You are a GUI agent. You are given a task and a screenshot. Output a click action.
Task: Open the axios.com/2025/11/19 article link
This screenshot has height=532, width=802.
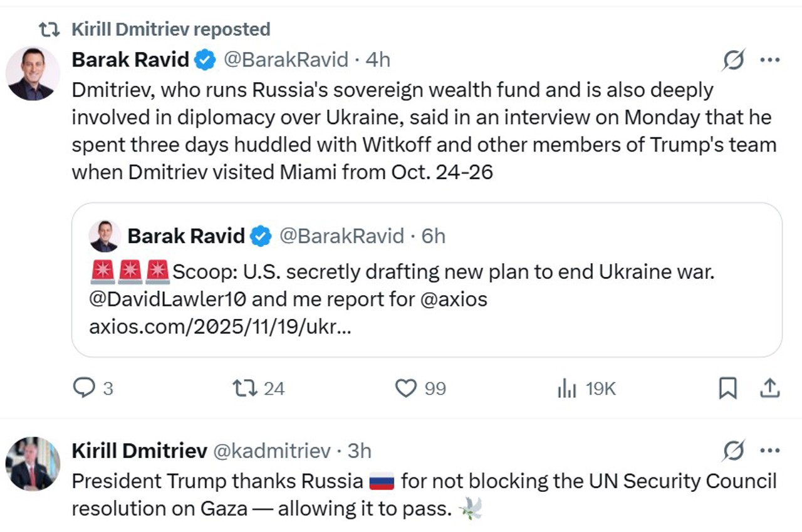pos(220,326)
